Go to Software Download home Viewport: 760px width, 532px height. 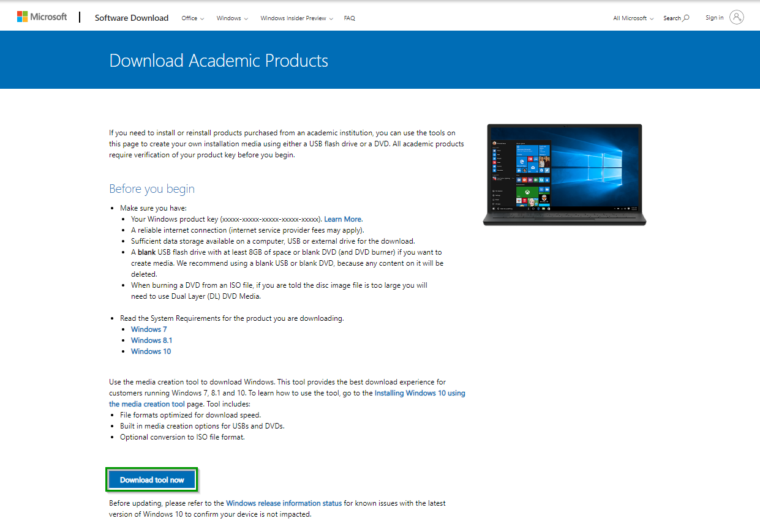click(x=131, y=18)
